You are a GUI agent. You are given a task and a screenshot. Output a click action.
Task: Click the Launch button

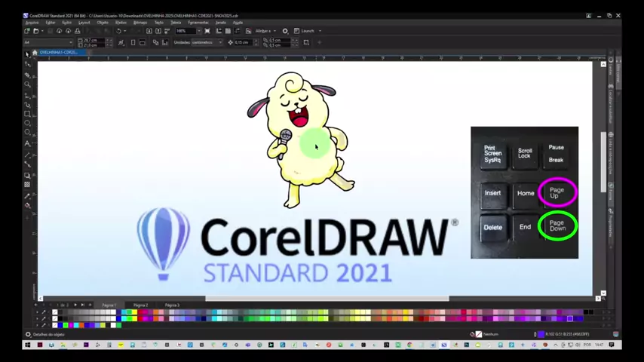coord(308,31)
